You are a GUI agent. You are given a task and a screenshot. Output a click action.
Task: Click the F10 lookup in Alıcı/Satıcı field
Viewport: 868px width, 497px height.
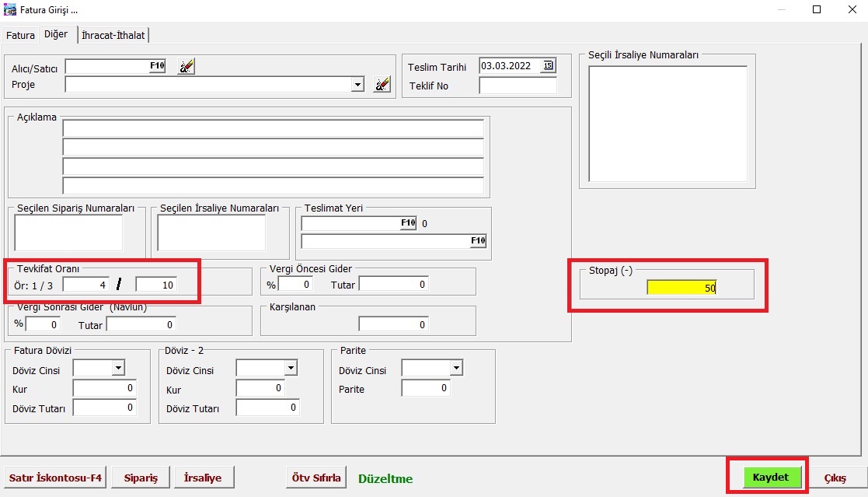(157, 67)
